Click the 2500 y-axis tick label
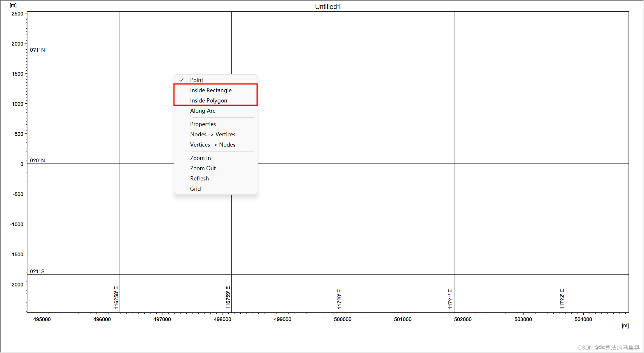This screenshot has width=644, height=353. click(x=17, y=14)
